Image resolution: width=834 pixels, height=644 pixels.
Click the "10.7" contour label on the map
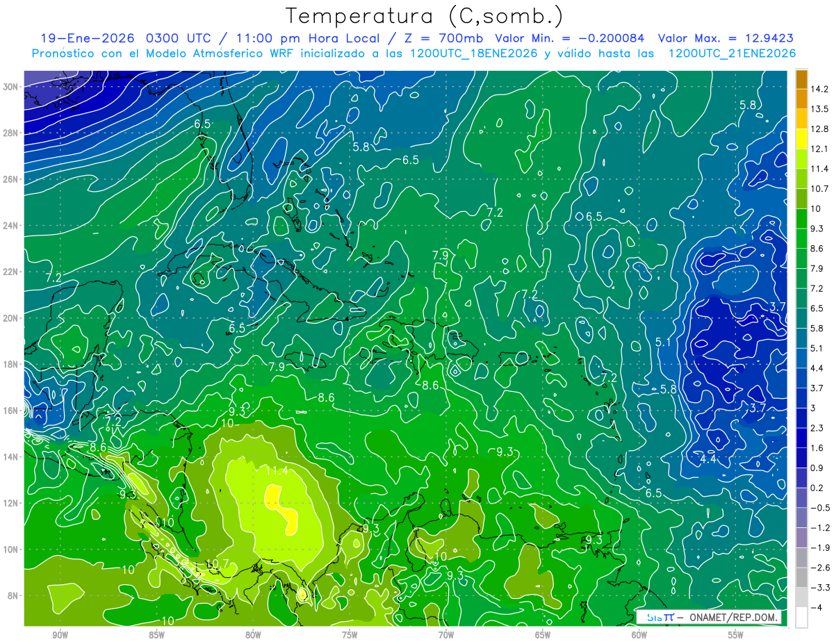click(218, 563)
